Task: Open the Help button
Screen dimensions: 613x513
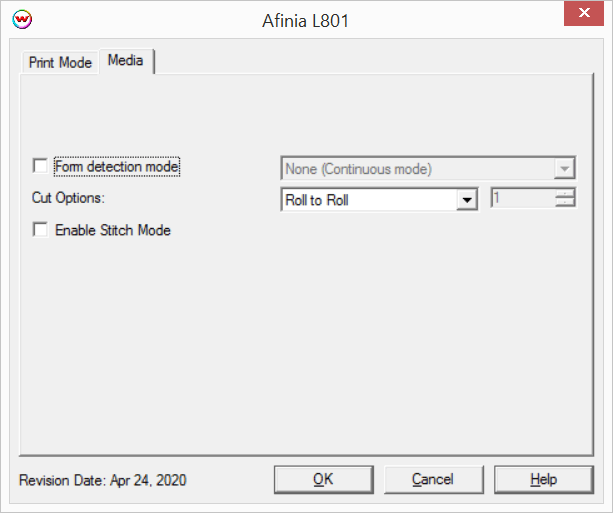Action: [543, 479]
